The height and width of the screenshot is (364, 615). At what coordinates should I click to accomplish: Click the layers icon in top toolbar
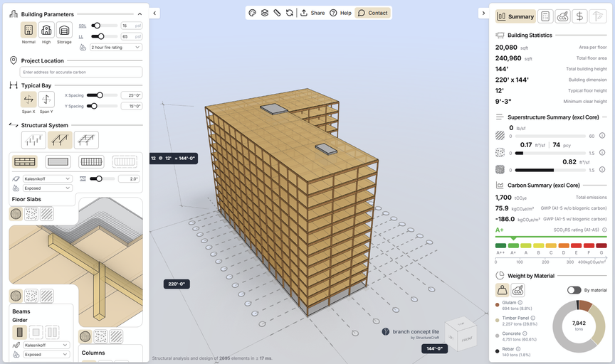click(264, 13)
